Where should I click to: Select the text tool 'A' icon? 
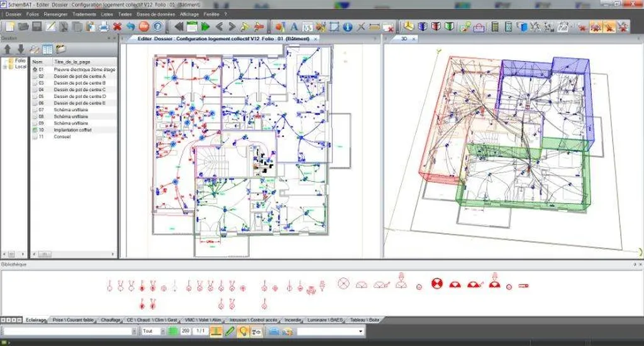(x=294, y=26)
